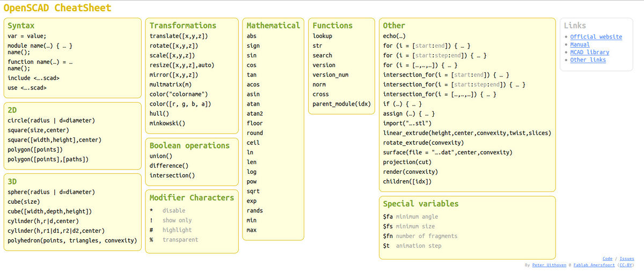
Task: Click the MCAD library link
Action: [x=589, y=52]
